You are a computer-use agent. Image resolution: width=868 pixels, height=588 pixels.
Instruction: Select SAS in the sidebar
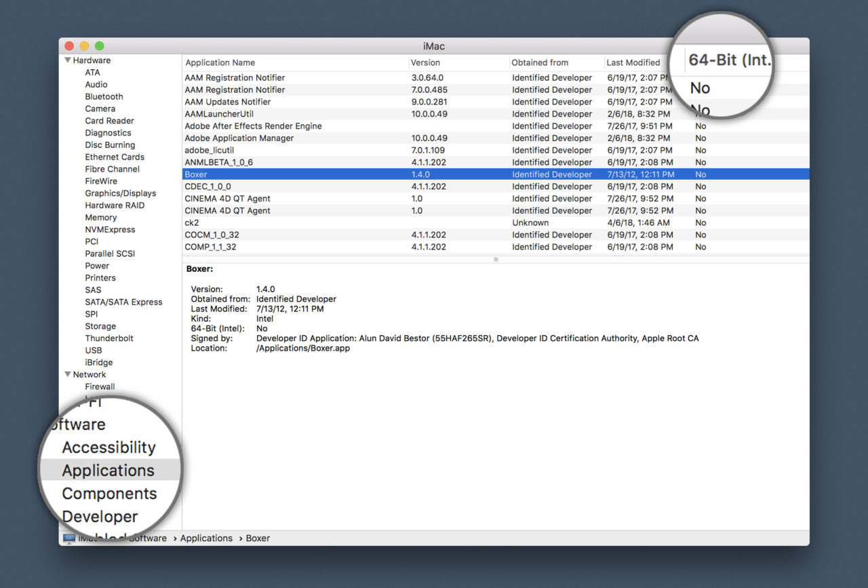click(x=93, y=290)
